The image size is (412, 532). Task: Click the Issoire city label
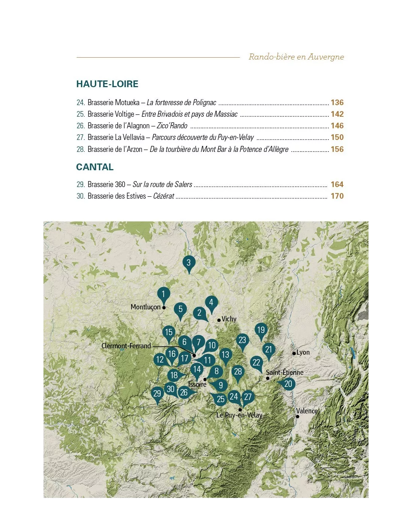197,385
